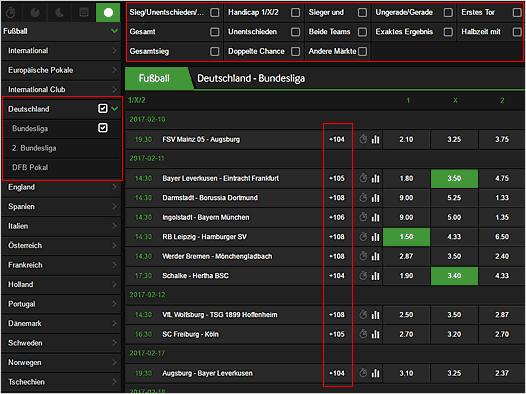
Task: Open statistics chart for Bayer Leverkusen - Eintracht Frankfurt
Action: click(x=375, y=178)
